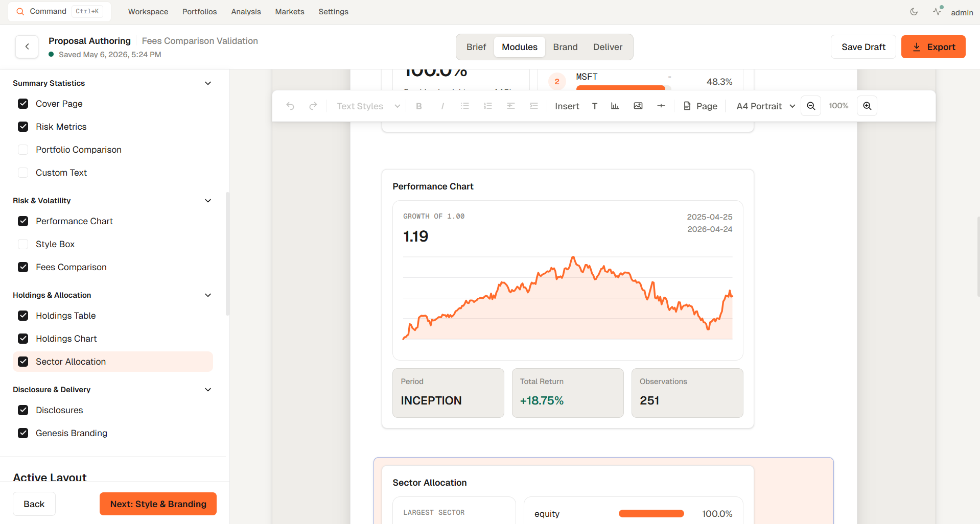
Task: Apply numbered list formatting
Action: click(488, 106)
